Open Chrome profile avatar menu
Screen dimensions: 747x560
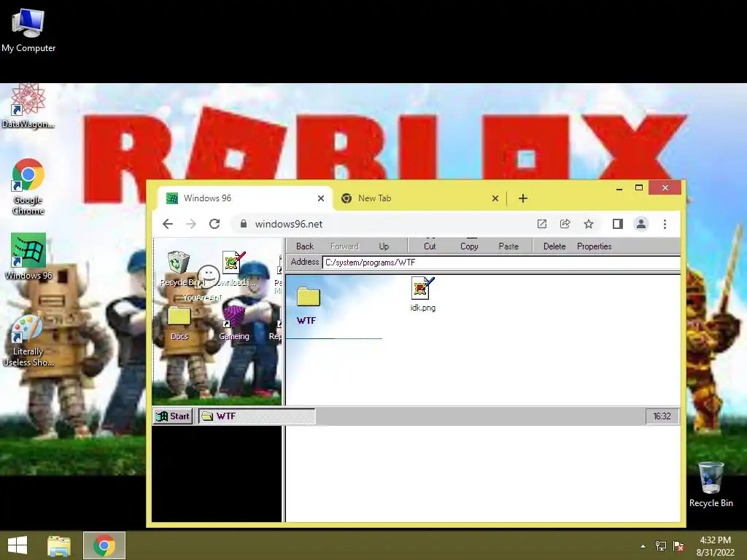pos(641,224)
